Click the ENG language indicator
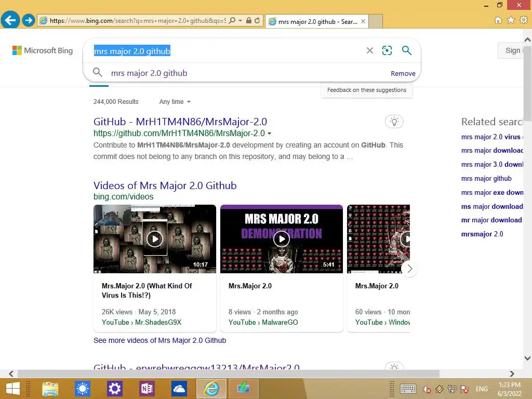 click(482, 389)
